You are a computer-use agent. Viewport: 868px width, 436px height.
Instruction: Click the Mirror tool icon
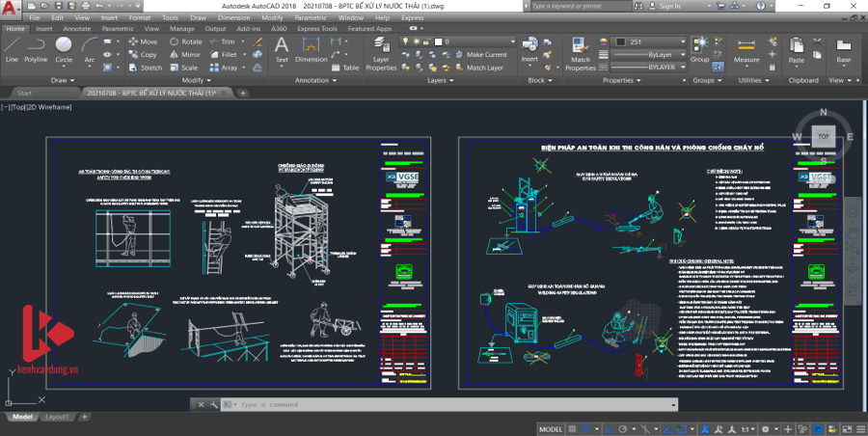pyautogui.click(x=184, y=55)
